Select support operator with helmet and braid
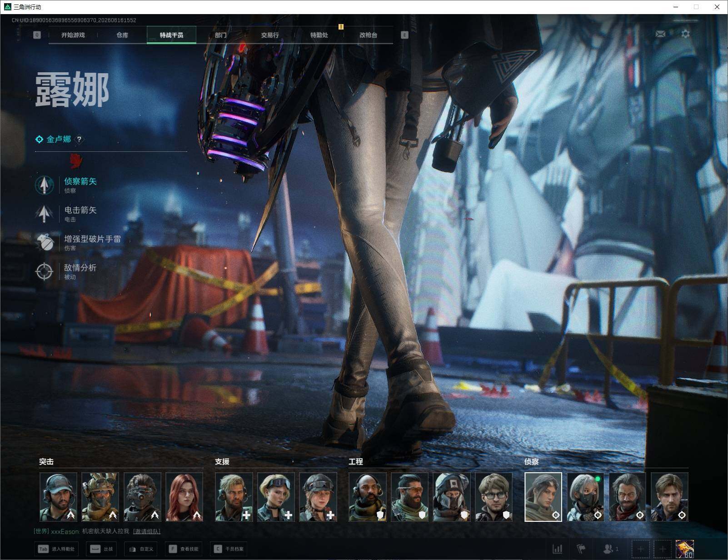 click(318, 497)
